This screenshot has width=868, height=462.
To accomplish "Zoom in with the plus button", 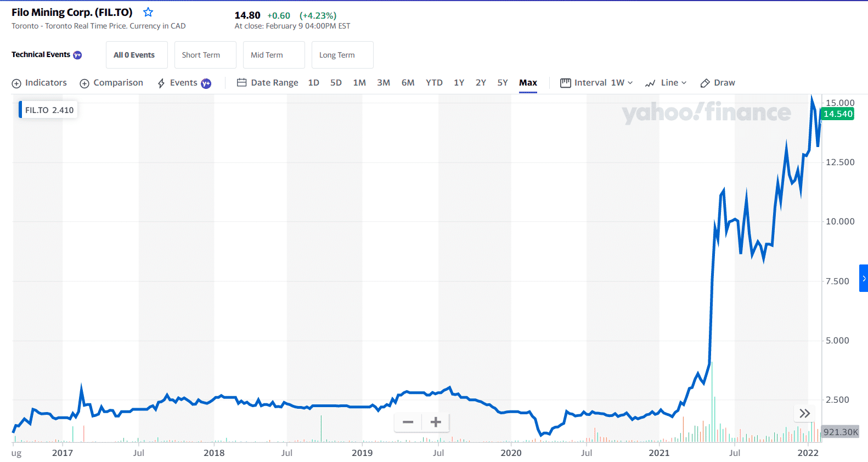I will pyautogui.click(x=436, y=422).
